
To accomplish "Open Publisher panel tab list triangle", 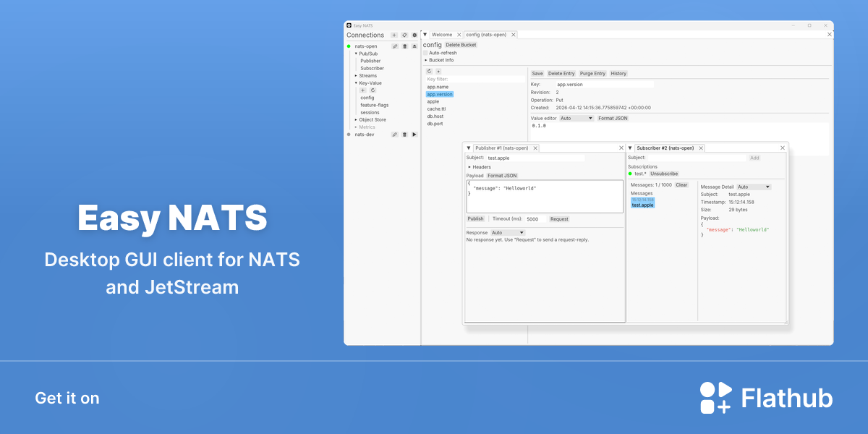I will coord(469,148).
